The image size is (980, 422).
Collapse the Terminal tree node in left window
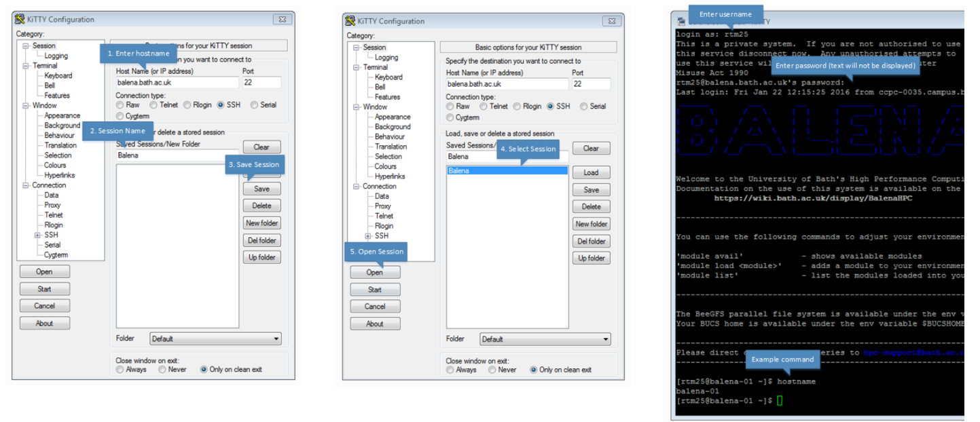(26, 66)
